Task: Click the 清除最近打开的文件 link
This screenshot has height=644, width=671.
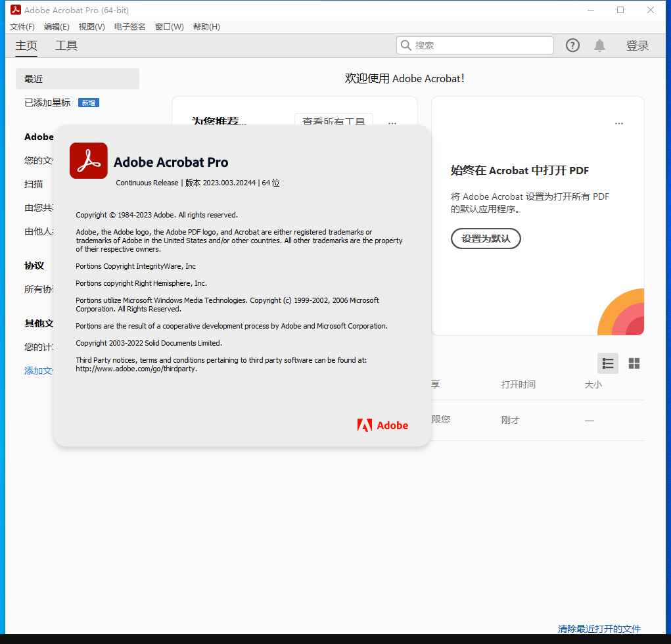Action: (599, 629)
